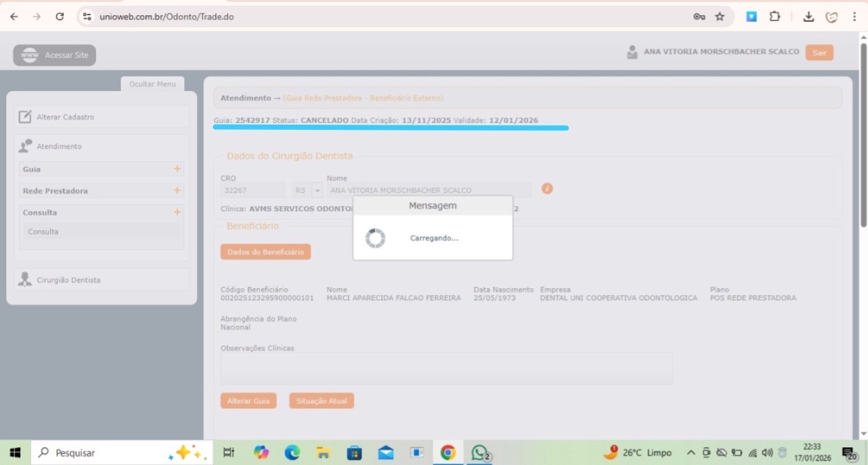The height and width of the screenshot is (465, 868).
Task: Click the name MARCI APARECIDA FALCAO FERREIRA
Action: tap(394, 298)
